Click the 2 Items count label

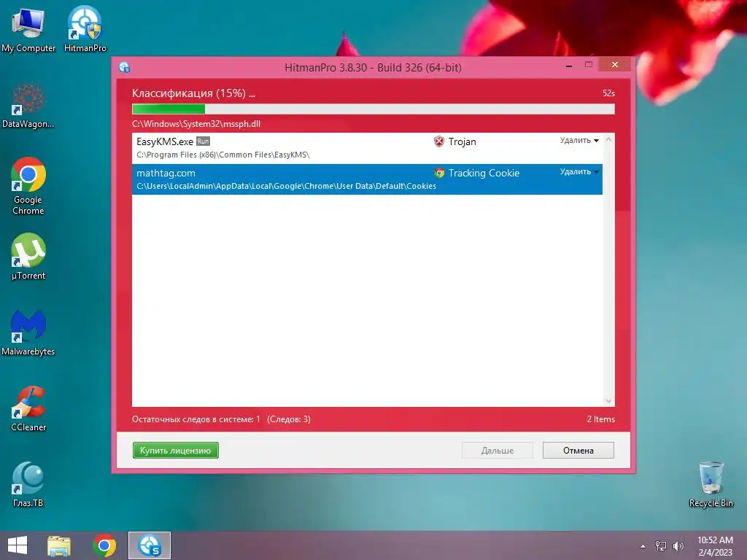601,419
